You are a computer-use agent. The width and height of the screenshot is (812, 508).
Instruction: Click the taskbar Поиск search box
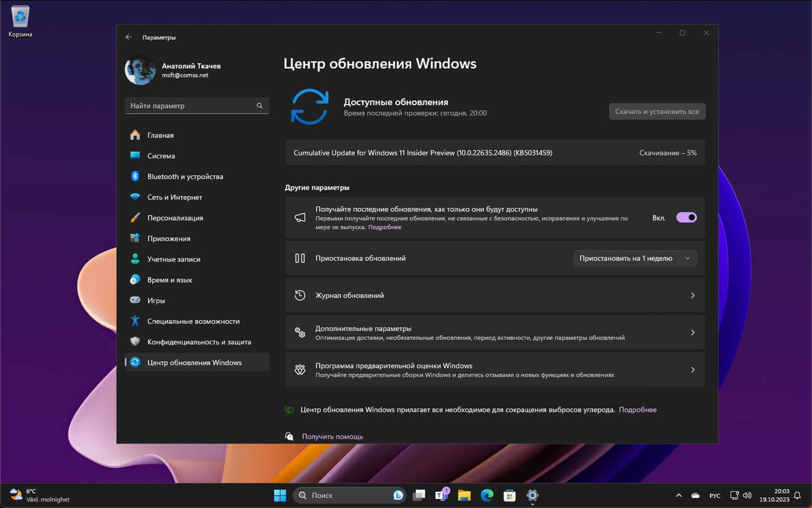[x=350, y=495]
